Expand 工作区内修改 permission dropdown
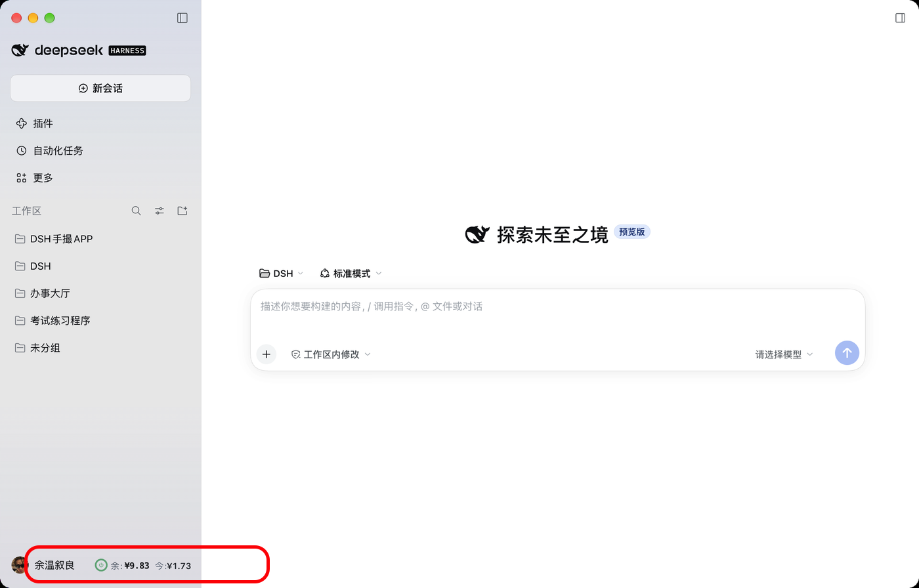919x588 pixels. (x=331, y=354)
